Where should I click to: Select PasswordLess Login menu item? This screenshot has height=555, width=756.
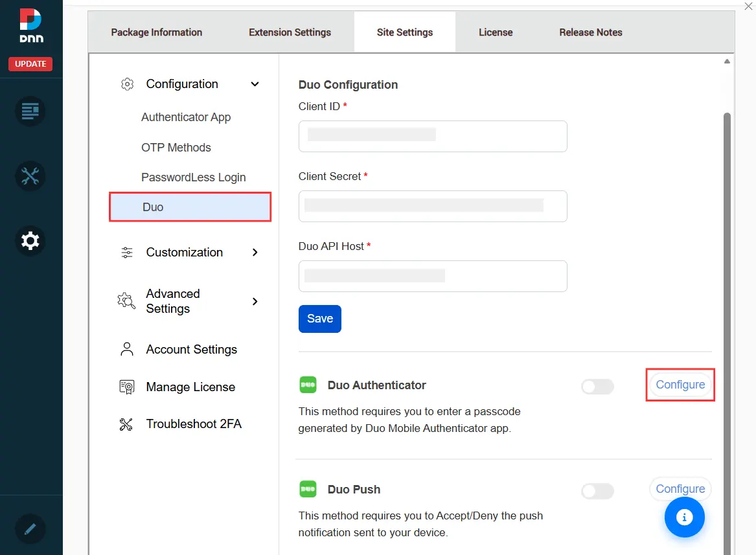coord(193,177)
